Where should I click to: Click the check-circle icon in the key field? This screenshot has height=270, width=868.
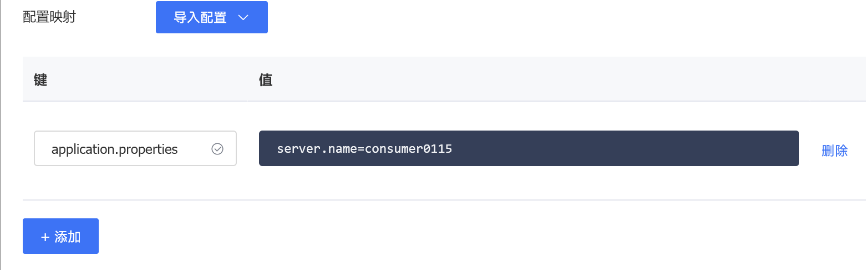(217, 149)
